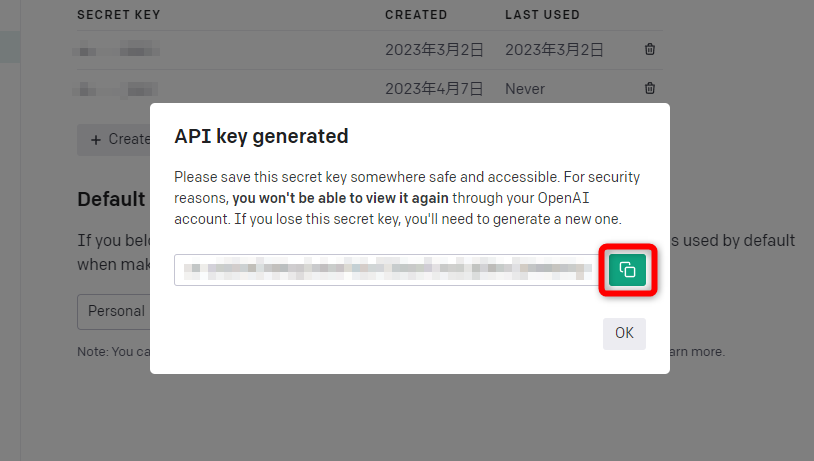Viewport: 814px width, 461px height.
Task: Click the Create new secret key button
Action: [x=114, y=139]
